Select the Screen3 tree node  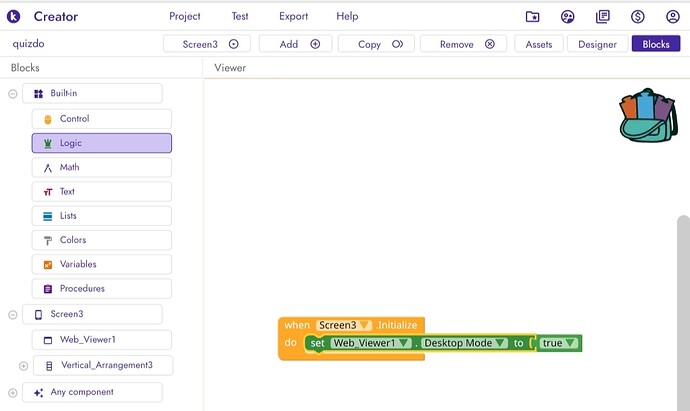(x=92, y=314)
